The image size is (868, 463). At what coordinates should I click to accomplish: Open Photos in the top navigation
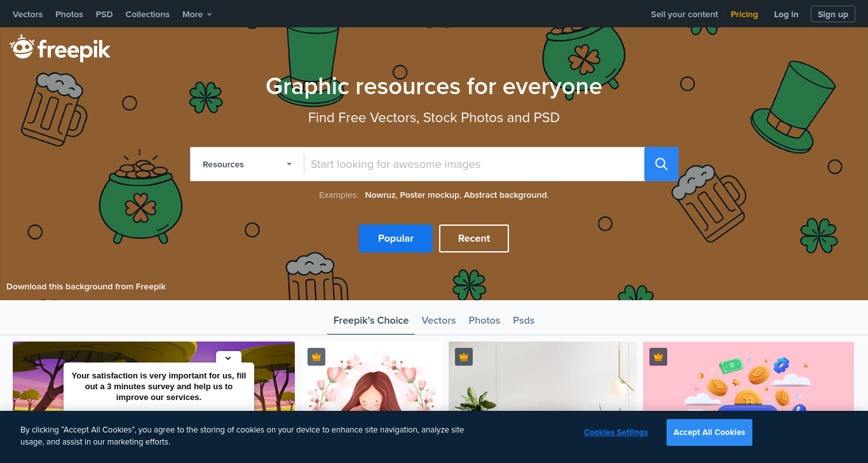pos(69,14)
